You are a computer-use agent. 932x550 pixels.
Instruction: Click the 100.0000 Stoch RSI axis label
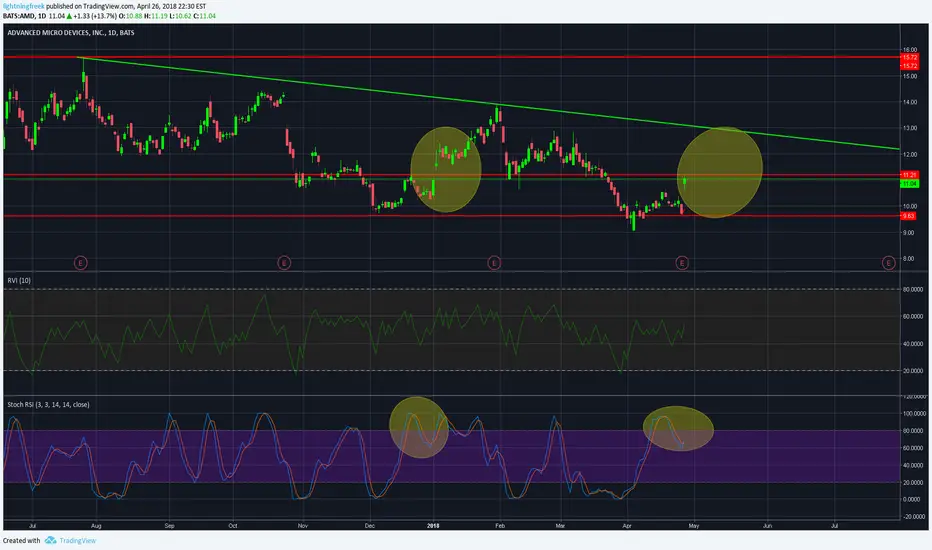[914, 413]
